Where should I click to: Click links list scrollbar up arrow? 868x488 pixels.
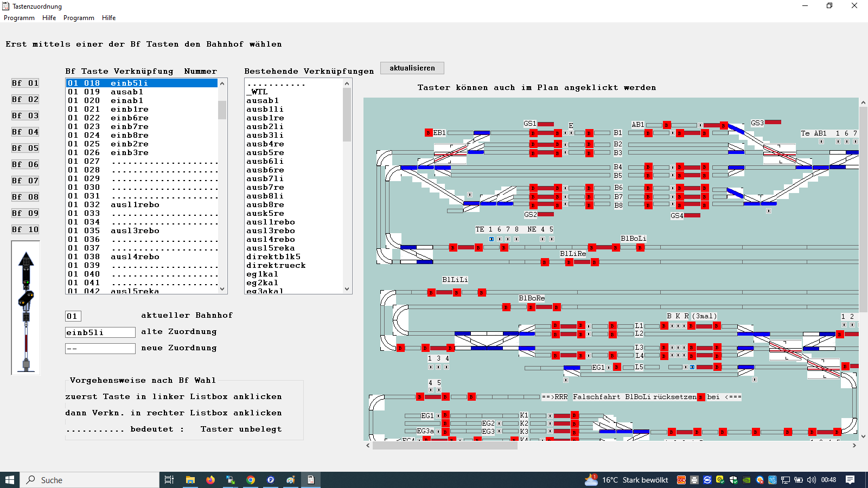click(347, 83)
